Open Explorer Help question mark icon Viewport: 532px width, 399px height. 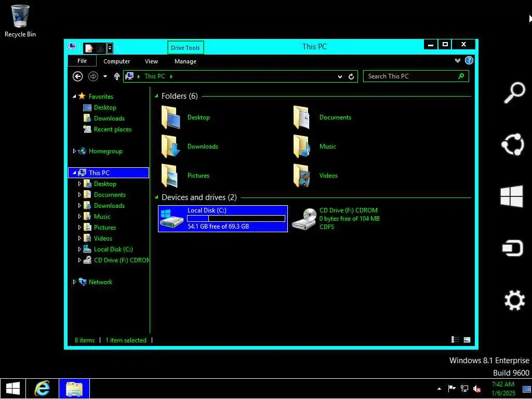coord(469,60)
